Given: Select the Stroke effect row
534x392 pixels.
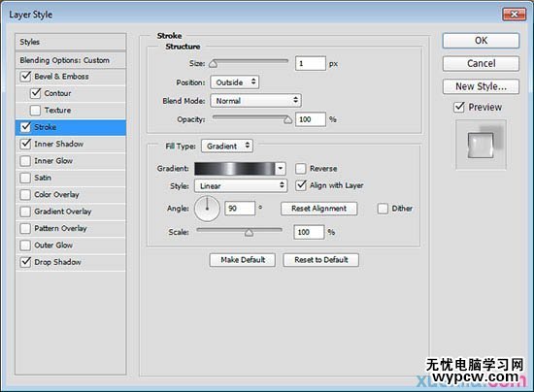Looking at the screenshot, I should [x=71, y=127].
